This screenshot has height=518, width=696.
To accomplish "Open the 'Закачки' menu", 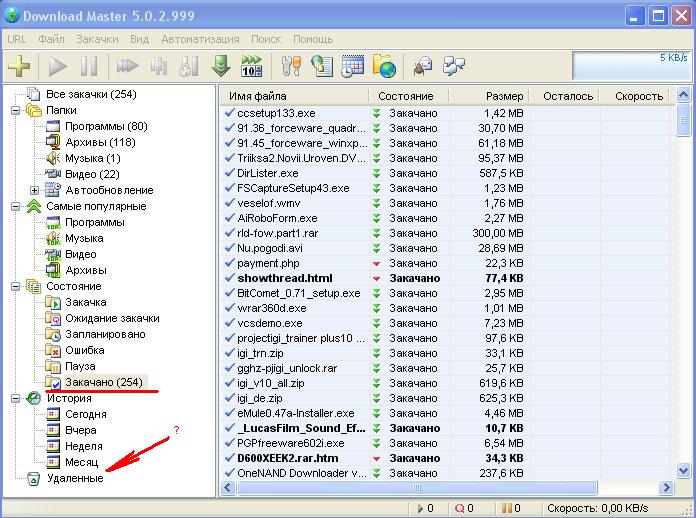I will 97,39.
